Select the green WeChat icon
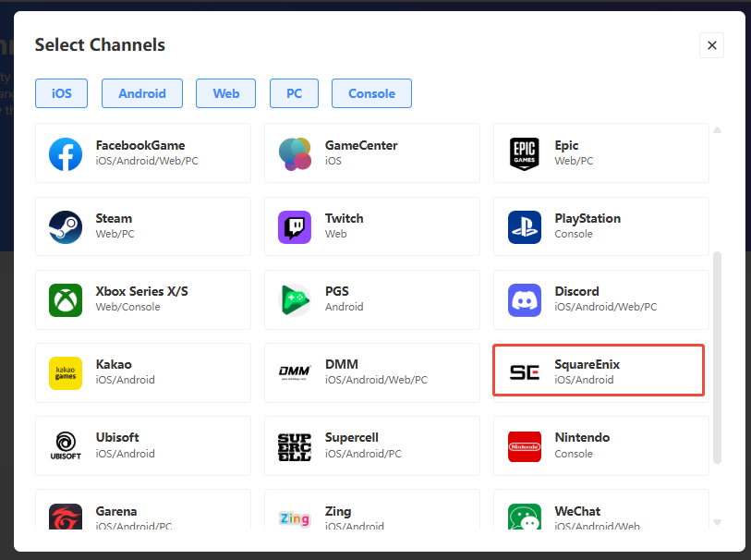Viewport: 751px width, 560px height. (x=525, y=517)
